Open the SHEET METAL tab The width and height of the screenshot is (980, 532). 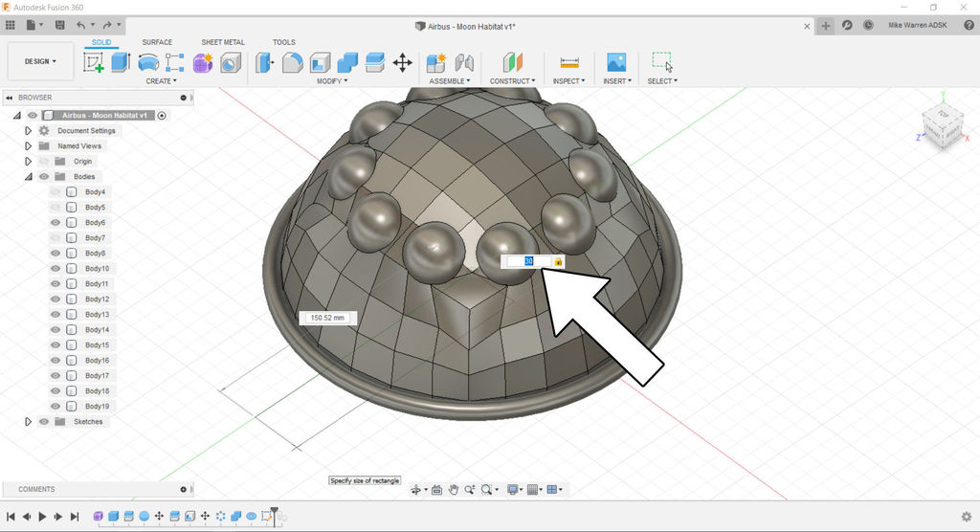(223, 42)
